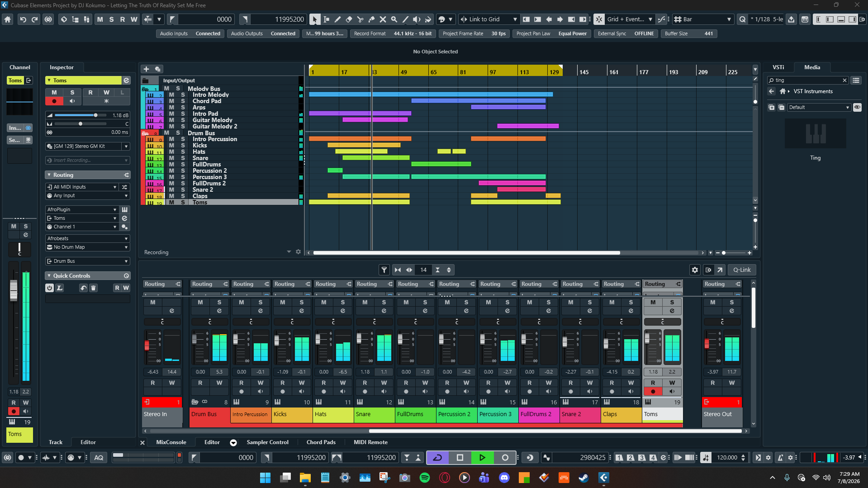Click the Stop transport button
The height and width of the screenshot is (488, 868).
[x=460, y=458]
